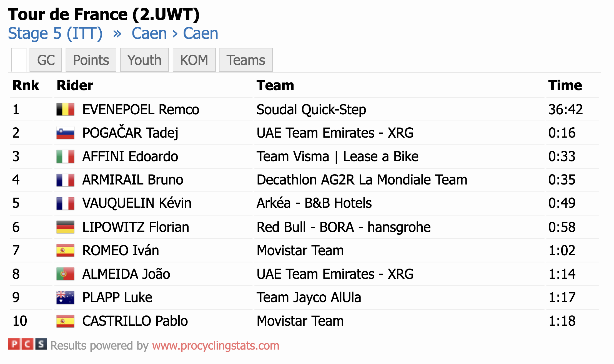Open team Soudal Quick-Step
This screenshot has width=614, height=364.
[311, 109]
